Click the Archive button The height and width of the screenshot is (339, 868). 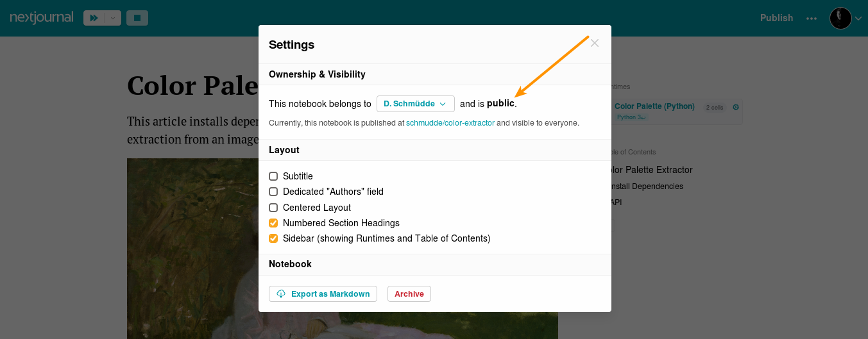[409, 294]
